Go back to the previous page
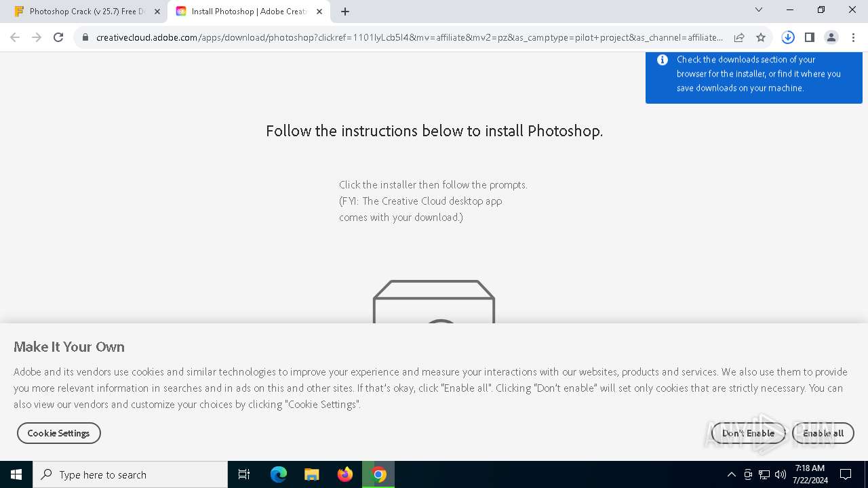 point(15,37)
